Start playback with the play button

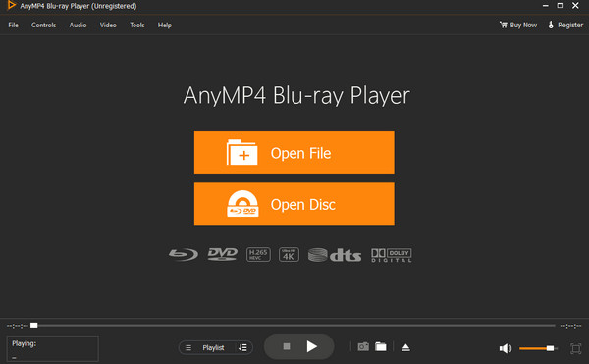click(x=311, y=346)
